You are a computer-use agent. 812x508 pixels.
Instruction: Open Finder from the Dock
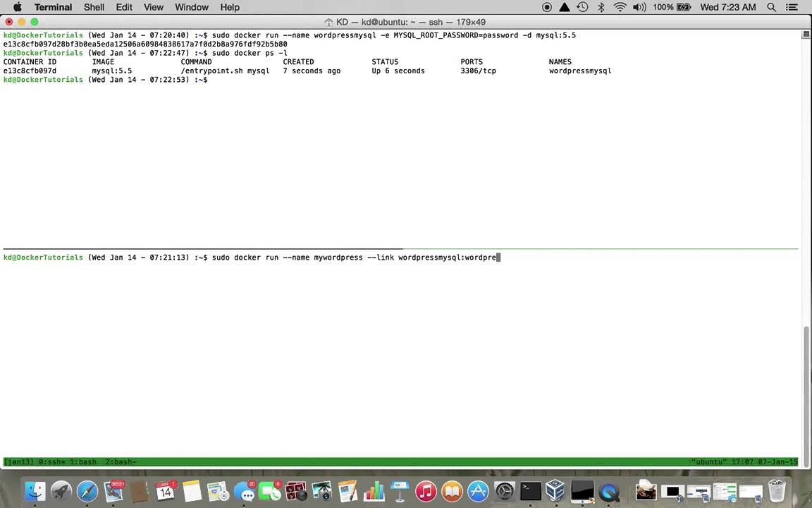point(35,491)
